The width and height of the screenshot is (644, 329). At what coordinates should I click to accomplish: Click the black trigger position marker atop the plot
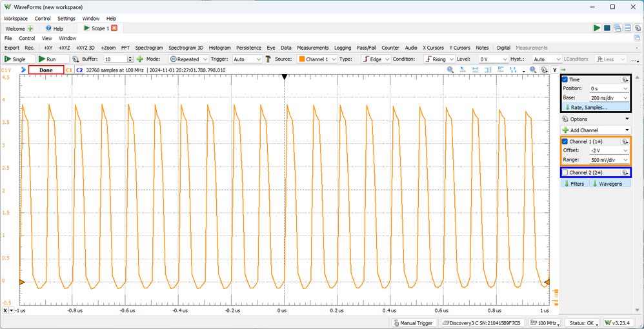pos(284,77)
